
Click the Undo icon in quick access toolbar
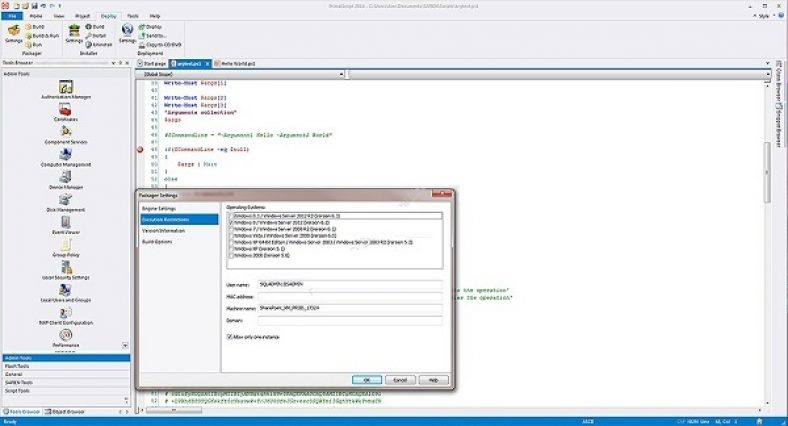pos(43,6)
